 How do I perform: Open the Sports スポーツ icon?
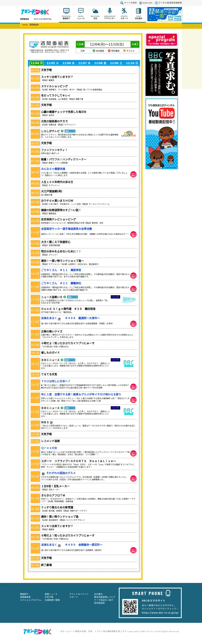point(124,14)
